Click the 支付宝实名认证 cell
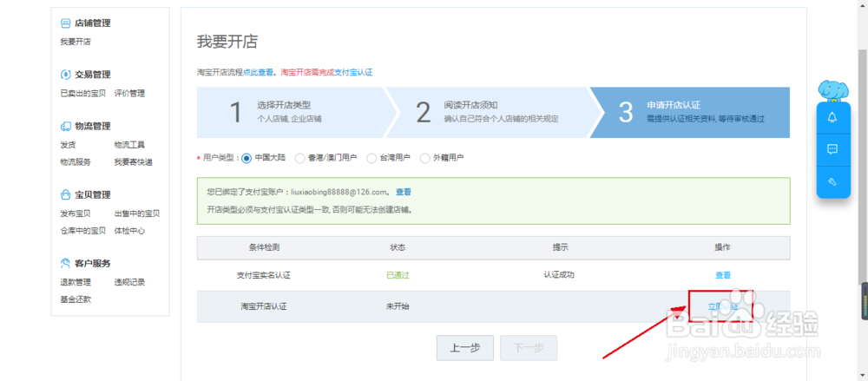Image resolution: width=868 pixels, height=381 pixels. [264, 275]
